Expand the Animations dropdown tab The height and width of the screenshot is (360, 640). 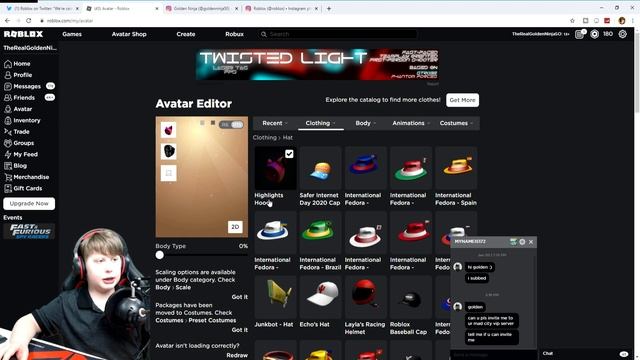[x=411, y=123]
